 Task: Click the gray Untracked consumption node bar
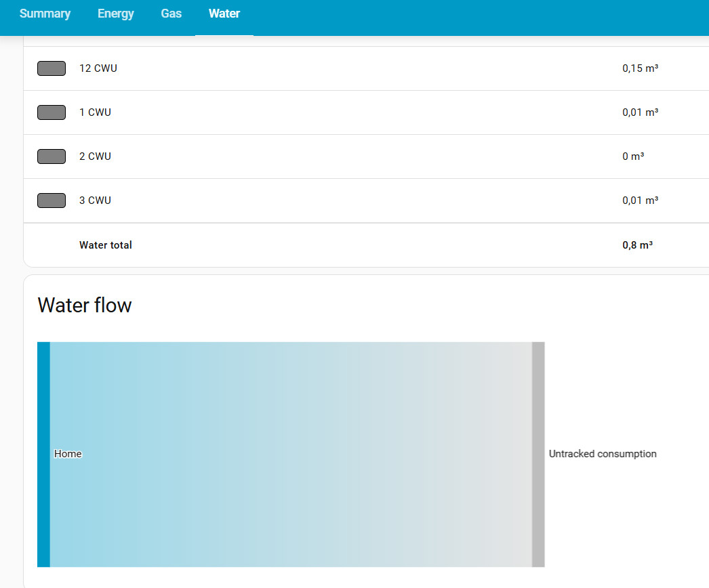click(538, 455)
